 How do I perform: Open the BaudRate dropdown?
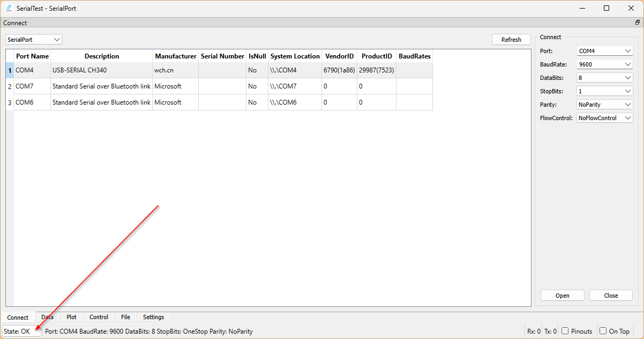click(x=605, y=64)
